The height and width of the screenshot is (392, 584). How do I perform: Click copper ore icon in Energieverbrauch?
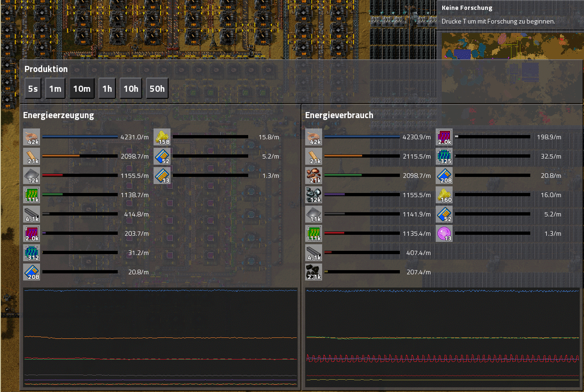(314, 176)
